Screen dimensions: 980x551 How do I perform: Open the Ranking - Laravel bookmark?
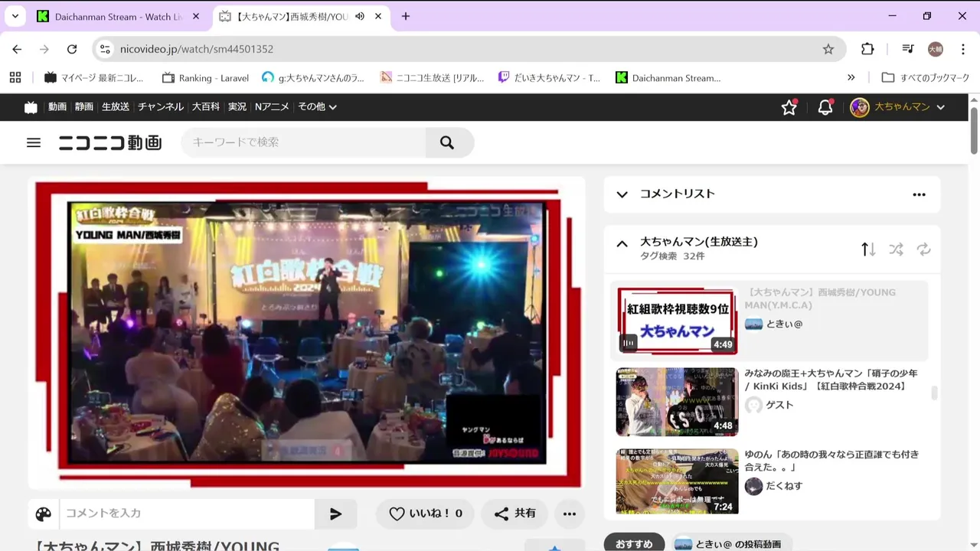click(205, 78)
